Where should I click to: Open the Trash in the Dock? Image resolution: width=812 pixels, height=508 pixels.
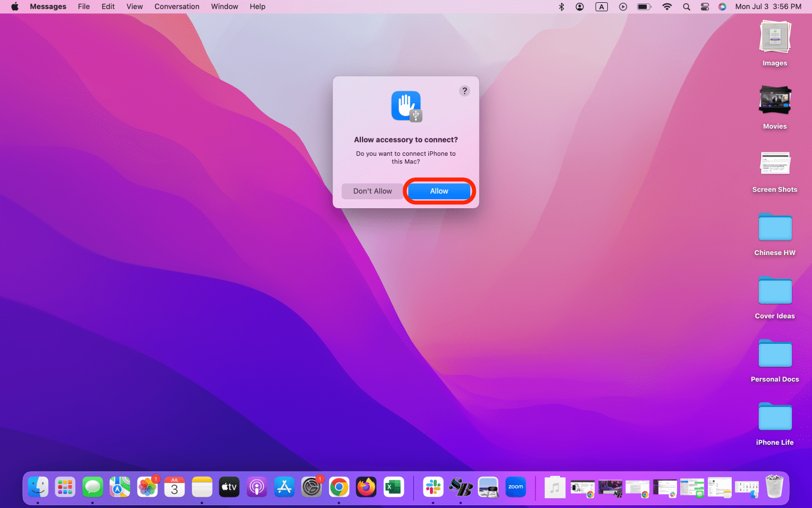click(x=774, y=487)
